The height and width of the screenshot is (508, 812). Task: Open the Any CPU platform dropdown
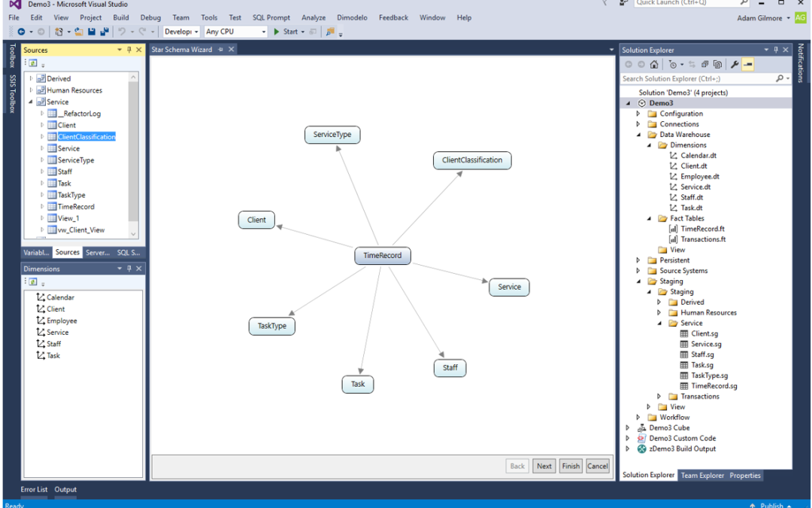coord(236,32)
